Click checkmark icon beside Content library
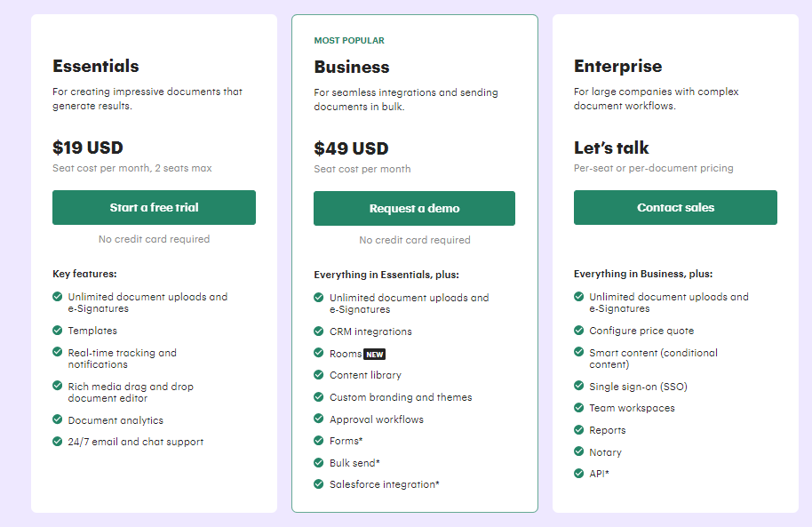The height and width of the screenshot is (527, 812). [319, 375]
